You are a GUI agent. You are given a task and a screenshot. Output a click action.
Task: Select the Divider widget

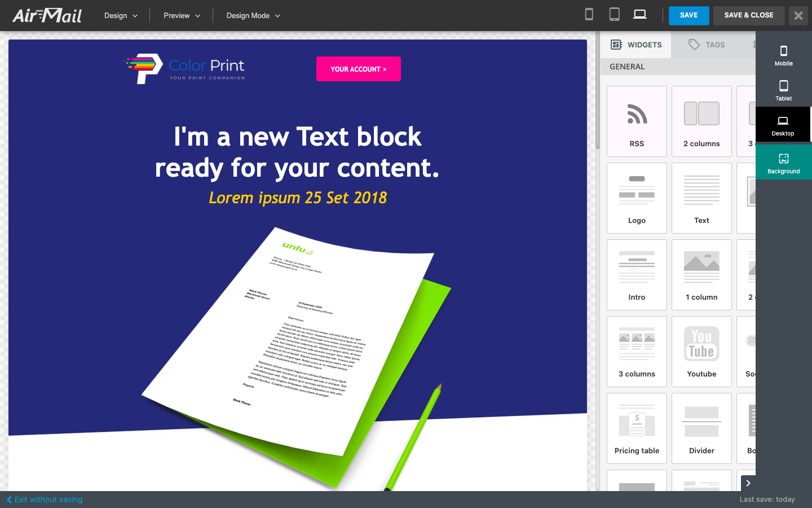point(701,428)
